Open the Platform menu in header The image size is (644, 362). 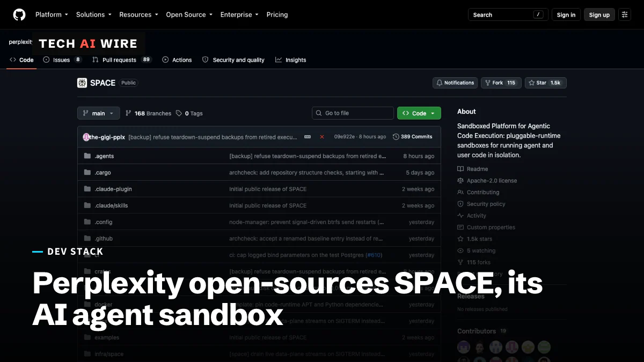52,14
